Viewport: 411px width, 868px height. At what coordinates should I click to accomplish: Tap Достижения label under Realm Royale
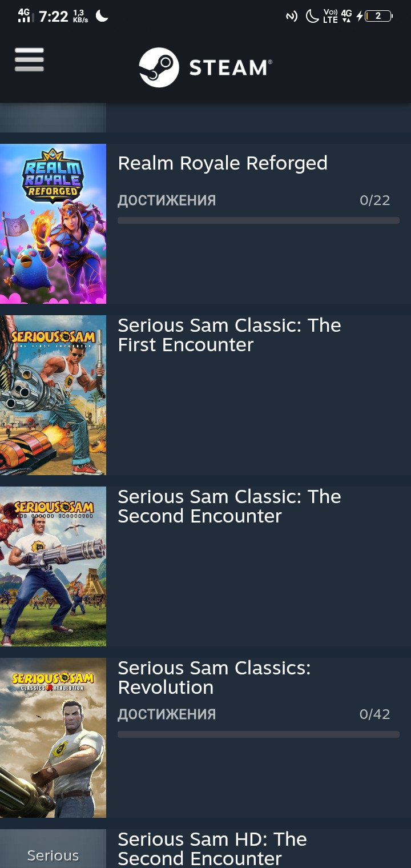pos(167,200)
